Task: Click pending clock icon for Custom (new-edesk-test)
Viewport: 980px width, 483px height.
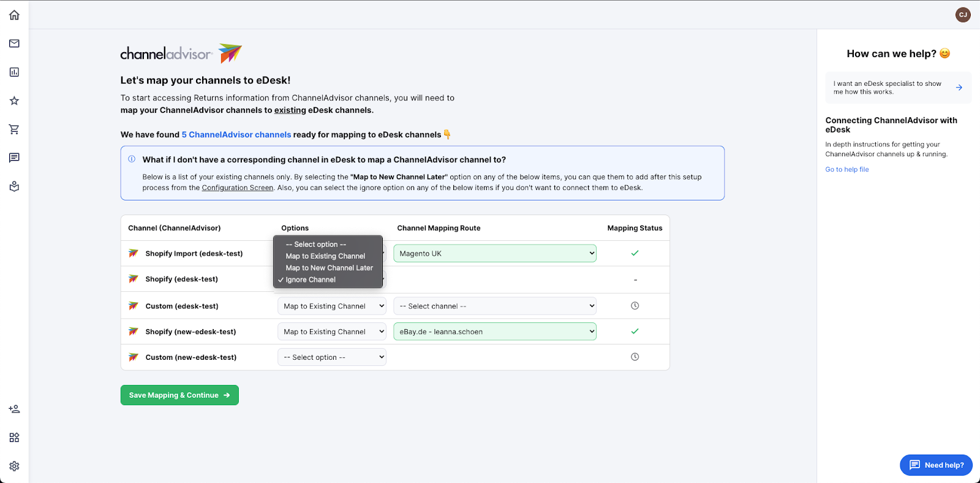Action: [x=635, y=357]
